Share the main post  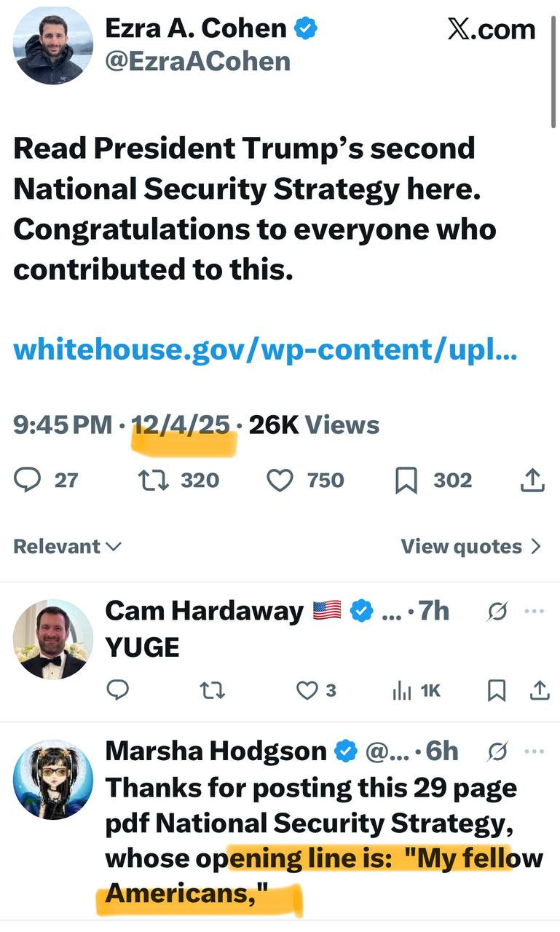[532, 480]
